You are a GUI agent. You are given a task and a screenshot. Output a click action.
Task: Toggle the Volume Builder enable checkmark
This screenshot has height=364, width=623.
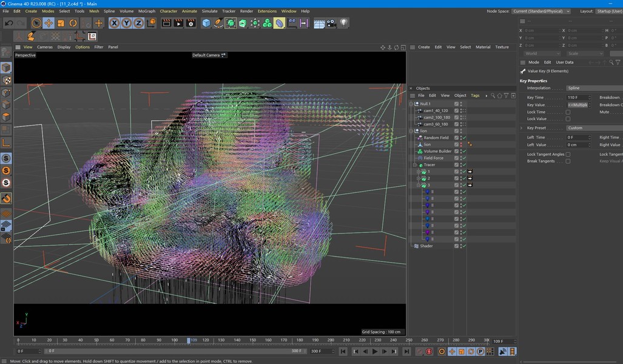pos(463,151)
